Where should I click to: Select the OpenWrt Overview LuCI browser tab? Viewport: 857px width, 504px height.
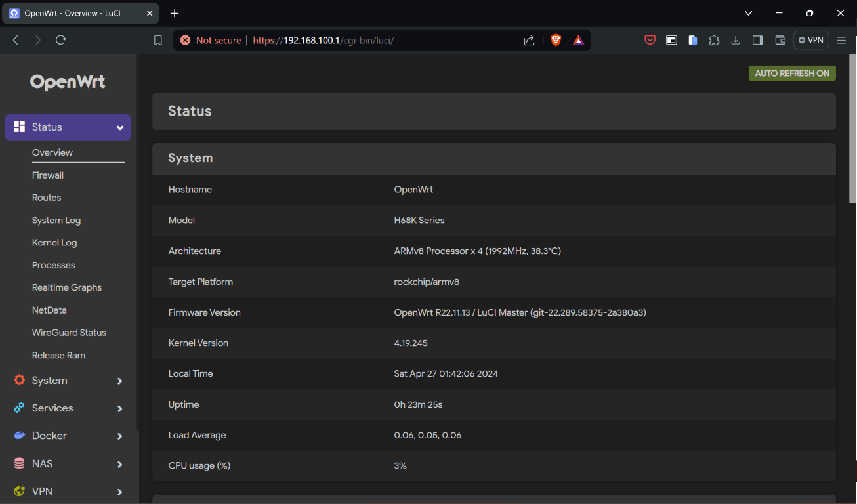(x=80, y=13)
